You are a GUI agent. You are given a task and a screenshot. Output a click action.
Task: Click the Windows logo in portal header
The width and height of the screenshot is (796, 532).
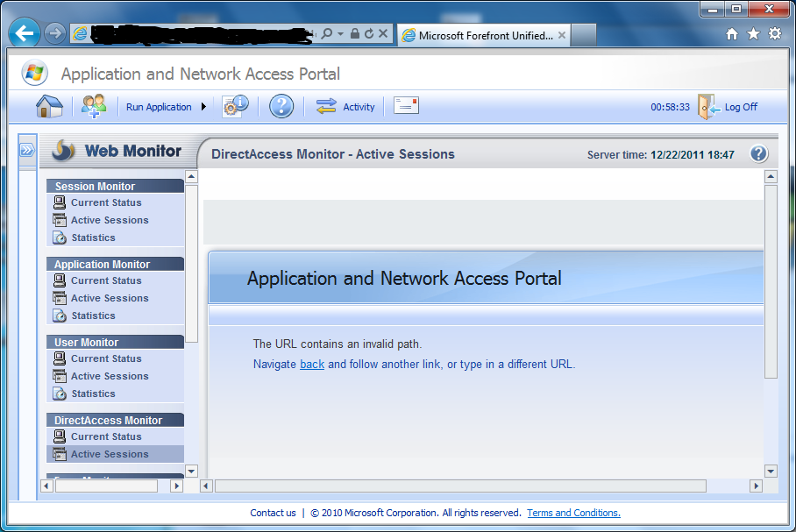tap(34, 73)
